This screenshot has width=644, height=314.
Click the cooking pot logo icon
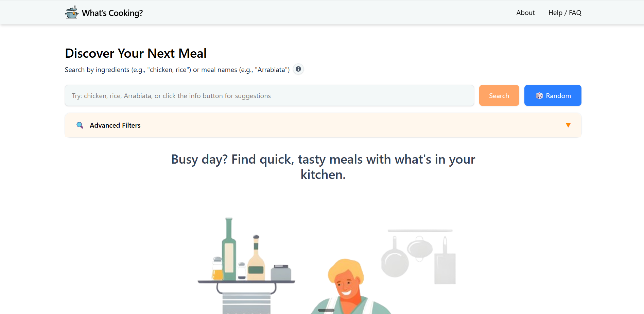[x=72, y=13]
